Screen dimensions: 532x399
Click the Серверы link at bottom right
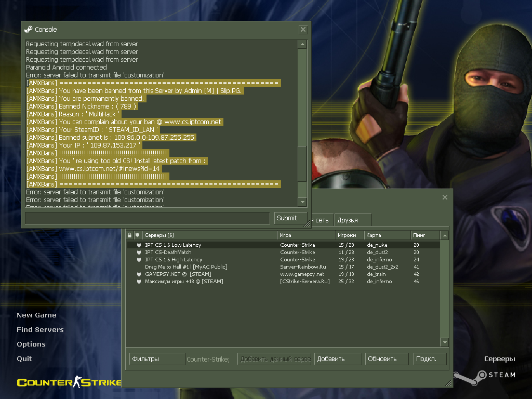pyautogui.click(x=499, y=359)
